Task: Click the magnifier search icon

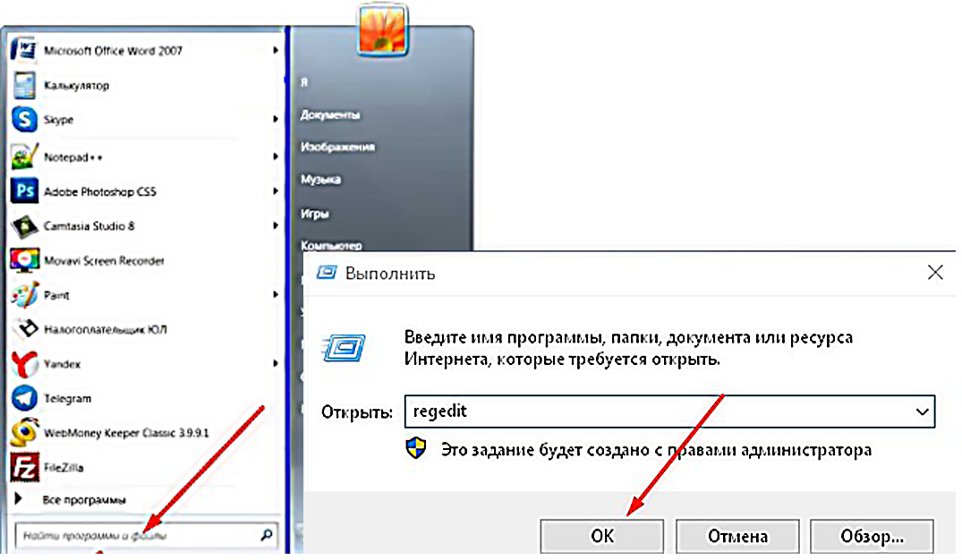Action: 267,536
